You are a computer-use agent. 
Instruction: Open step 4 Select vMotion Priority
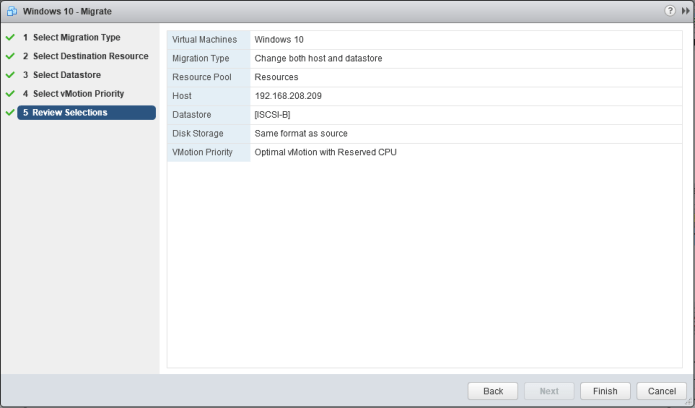[78, 94]
